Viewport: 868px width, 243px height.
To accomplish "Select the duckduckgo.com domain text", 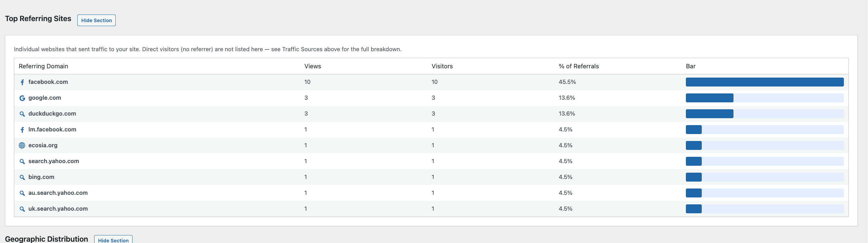I will point(52,114).
